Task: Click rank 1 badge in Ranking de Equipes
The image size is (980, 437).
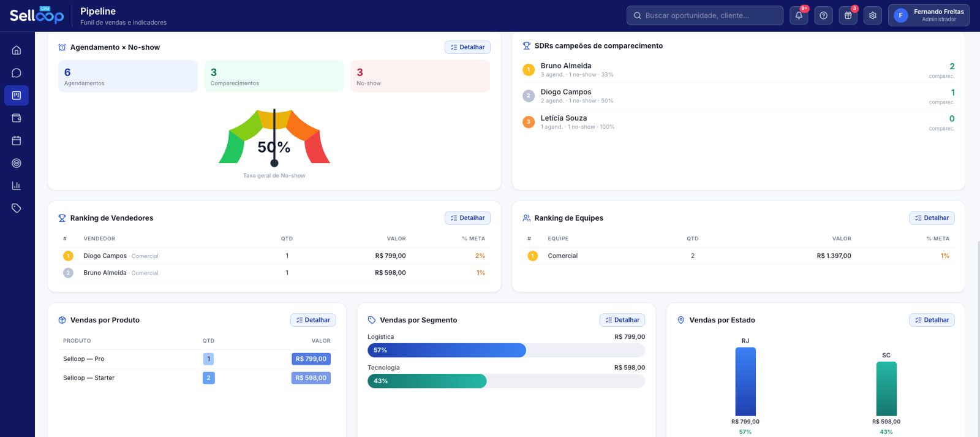Action: [x=533, y=256]
